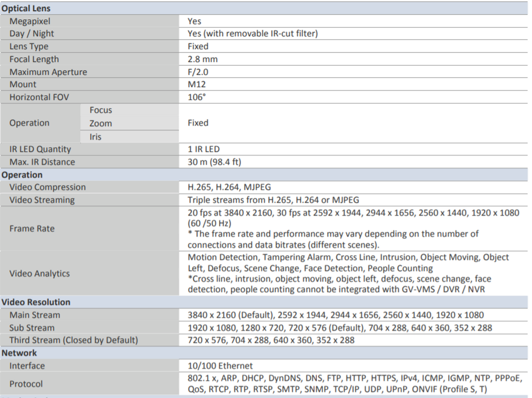The image size is (532, 398).
Task: Click the 'Zoom' sub-row label
Action: (101, 123)
